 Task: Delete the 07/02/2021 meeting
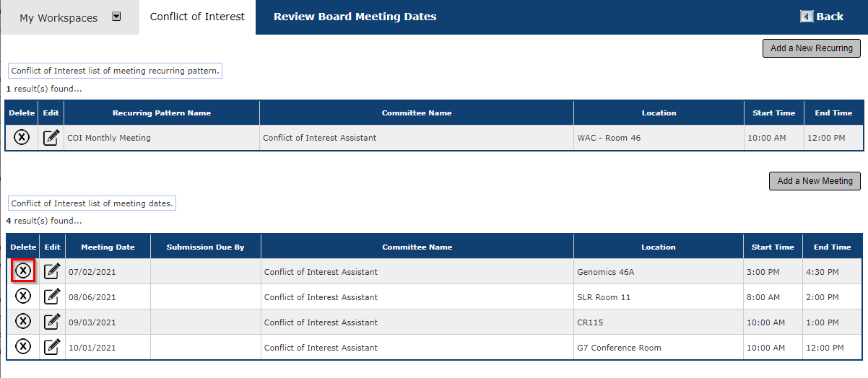click(23, 271)
